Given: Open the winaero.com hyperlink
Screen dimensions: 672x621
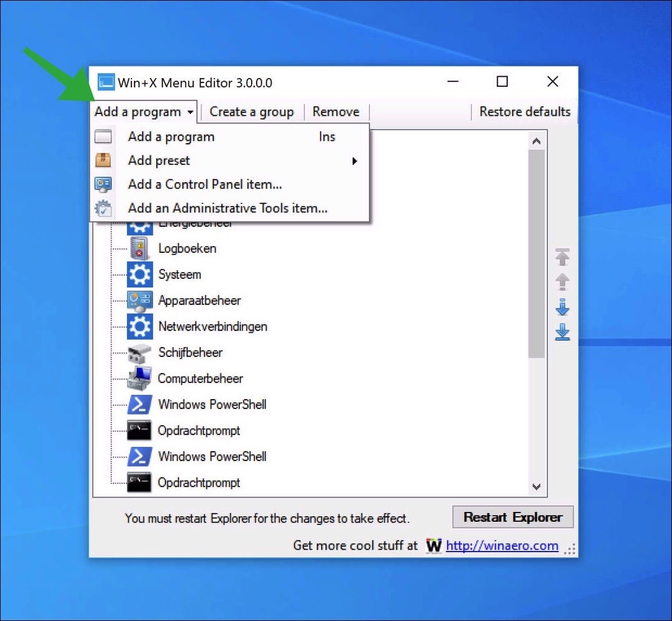Looking at the screenshot, I should (x=502, y=546).
